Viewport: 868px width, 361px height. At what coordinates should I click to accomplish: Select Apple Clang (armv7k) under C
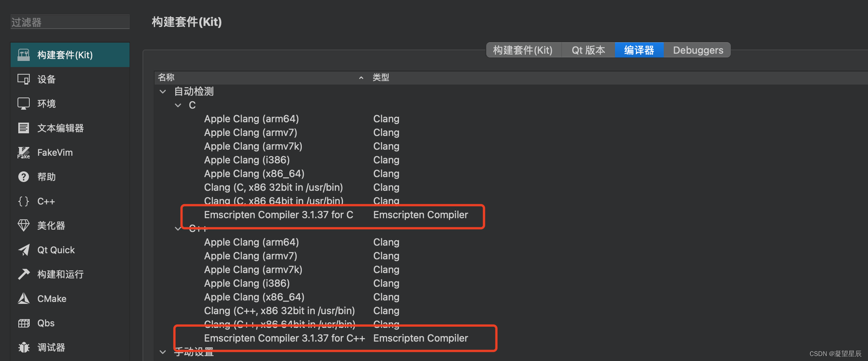pos(253,146)
